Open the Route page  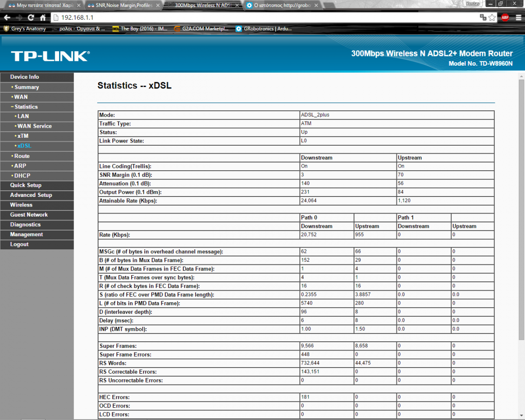(x=37, y=156)
